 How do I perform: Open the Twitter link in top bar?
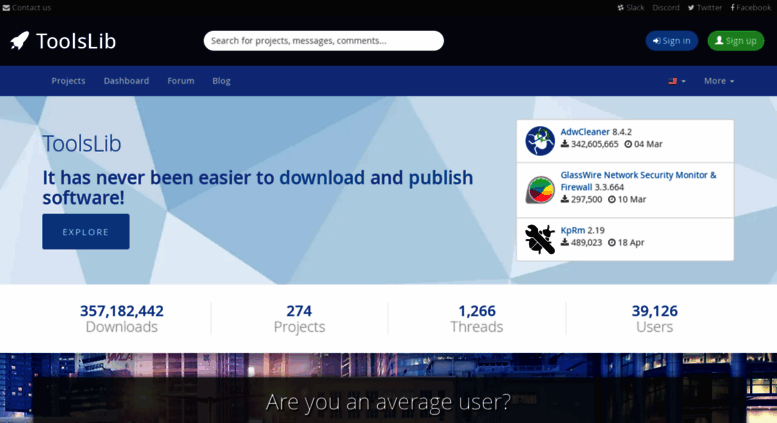pyautogui.click(x=705, y=7)
